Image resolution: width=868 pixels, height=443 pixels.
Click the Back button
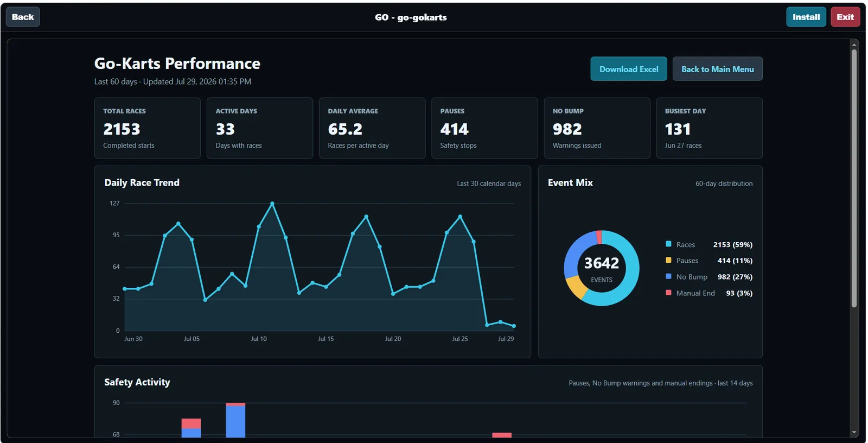(23, 17)
